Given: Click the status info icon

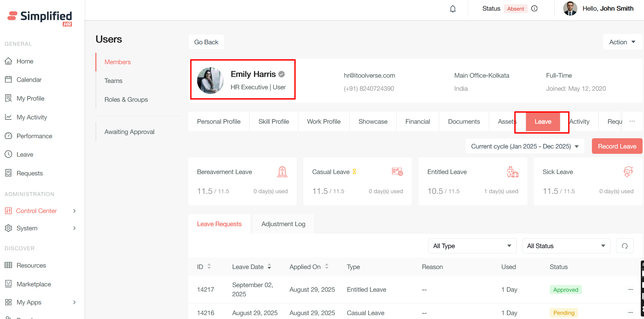Looking at the screenshot, I should (534, 9).
